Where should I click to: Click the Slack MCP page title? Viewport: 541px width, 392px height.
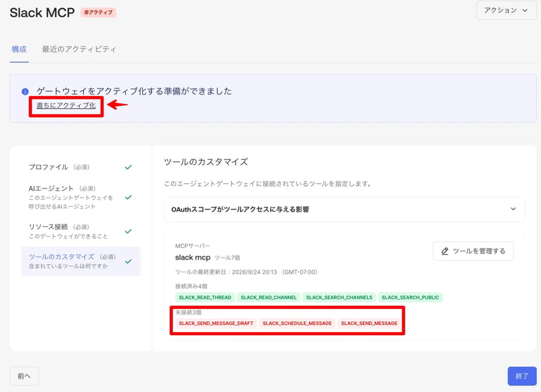tap(42, 13)
